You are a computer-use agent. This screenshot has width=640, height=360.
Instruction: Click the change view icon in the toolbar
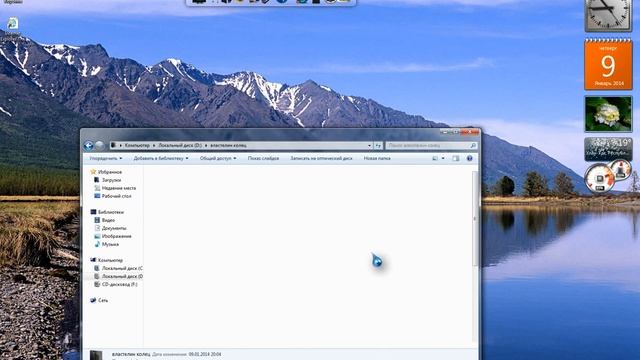tap(435, 158)
